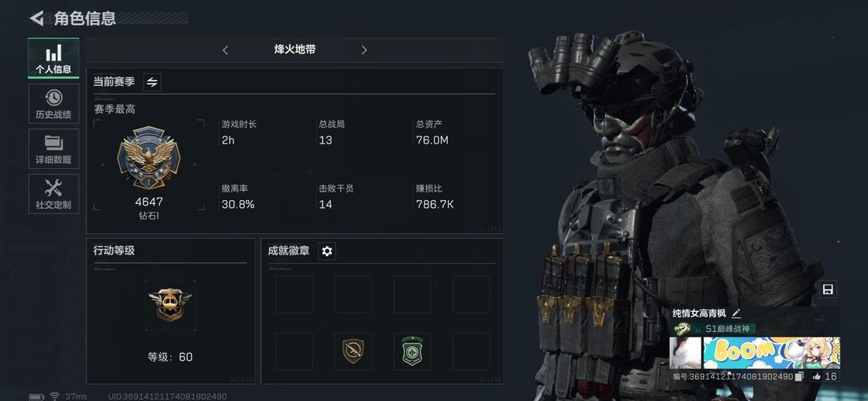Open 社交定制 tools icon tab

(53, 195)
